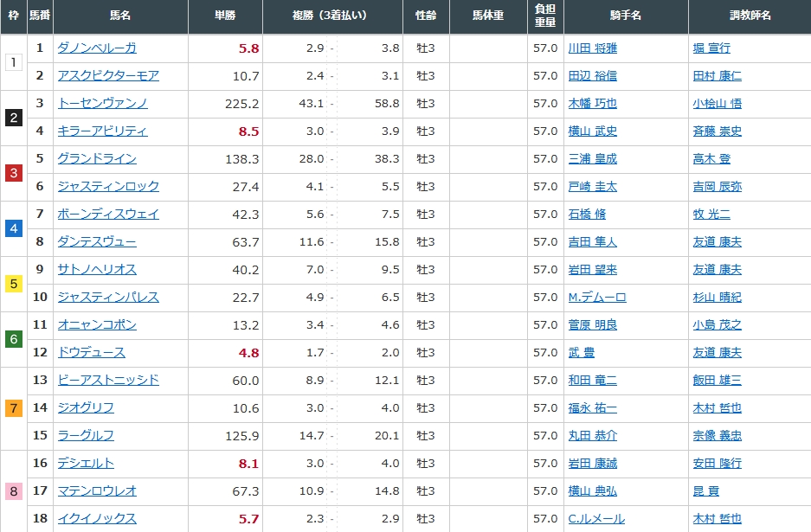Screen dimensions: 811x532
Task: Select the 4.8 win odds cell
Action: pos(248,353)
